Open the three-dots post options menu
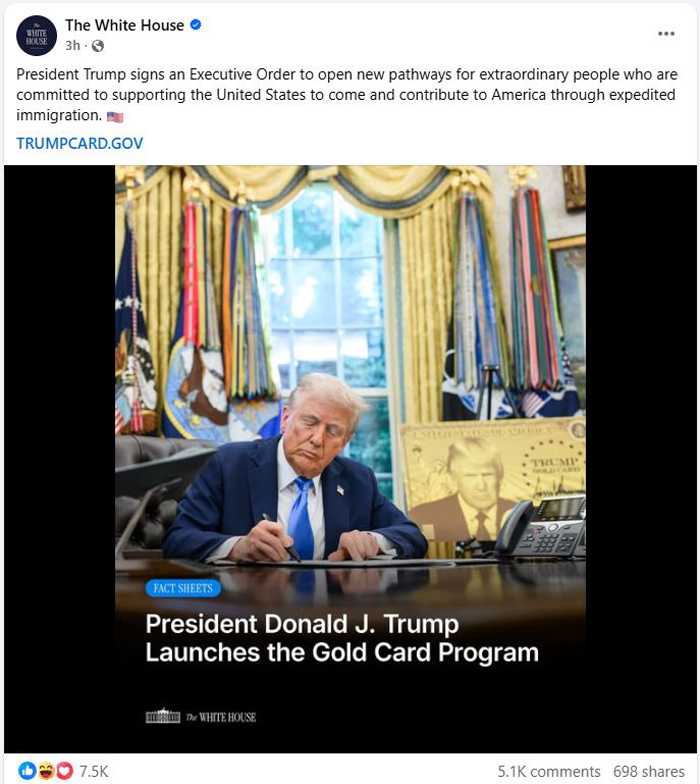This screenshot has height=784, width=700. (x=666, y=34)
